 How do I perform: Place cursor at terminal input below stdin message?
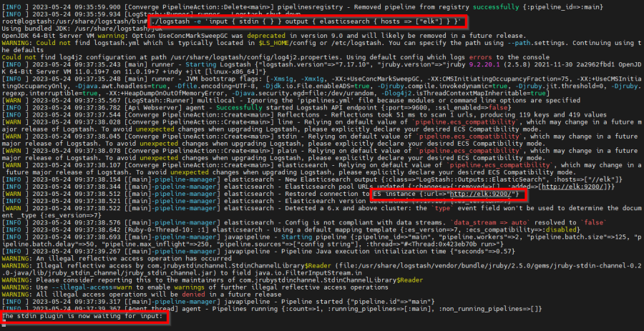point(4,325)
